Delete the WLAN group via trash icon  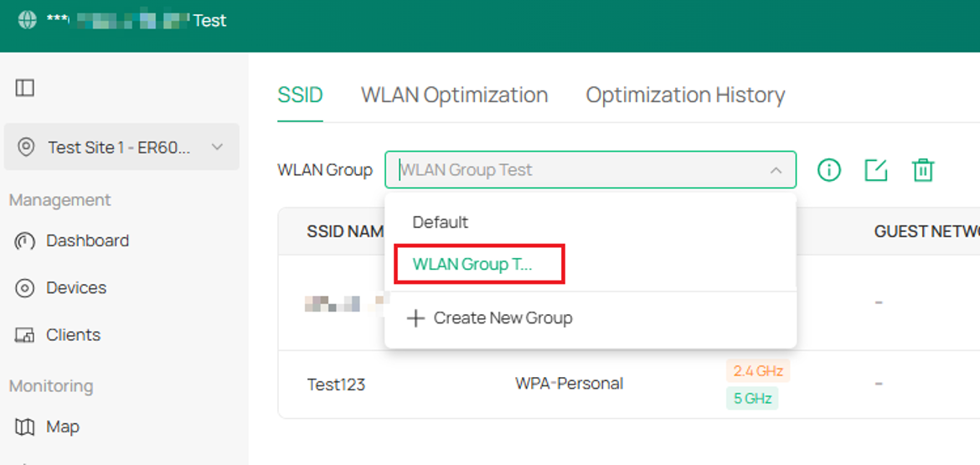tap(922, 170)
